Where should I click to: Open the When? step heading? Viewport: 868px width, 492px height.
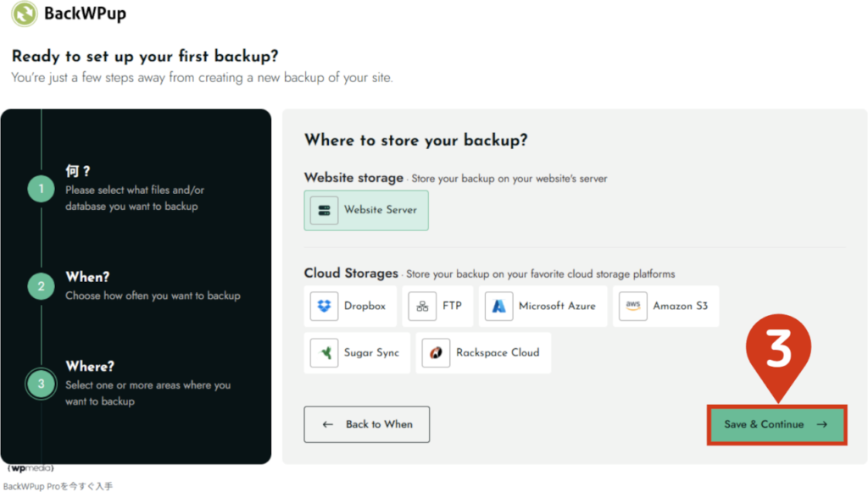(87, 277)
